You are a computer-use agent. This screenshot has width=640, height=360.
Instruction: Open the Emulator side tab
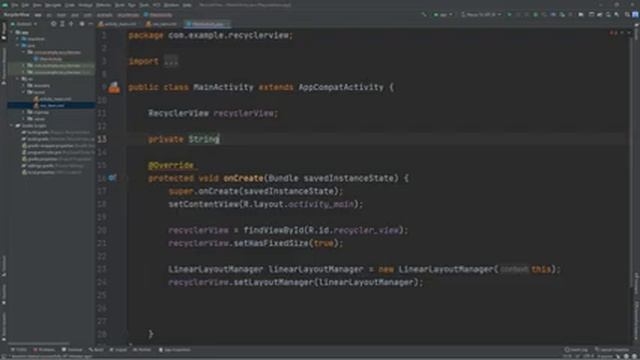pos(636,284)
